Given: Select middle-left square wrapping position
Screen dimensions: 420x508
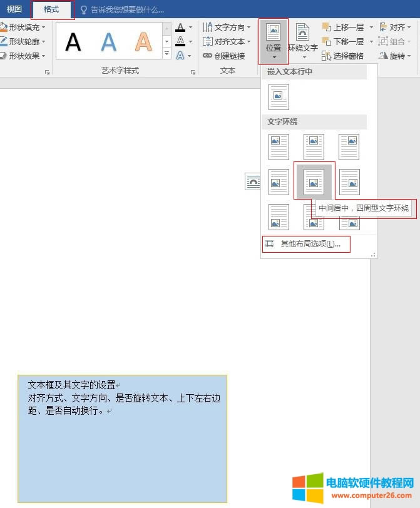Looking at the screenshot, I should 279,182.
